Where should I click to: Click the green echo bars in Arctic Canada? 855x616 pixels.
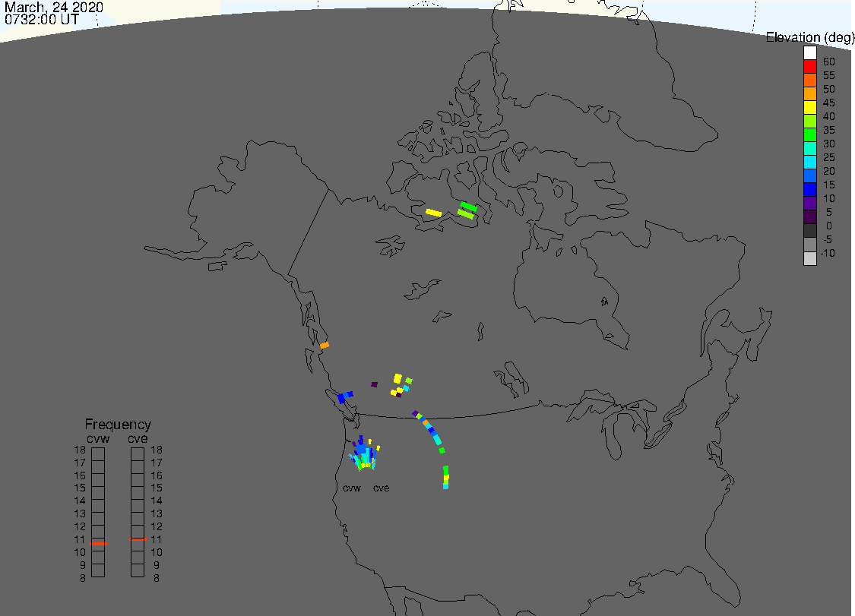point(467,210)
